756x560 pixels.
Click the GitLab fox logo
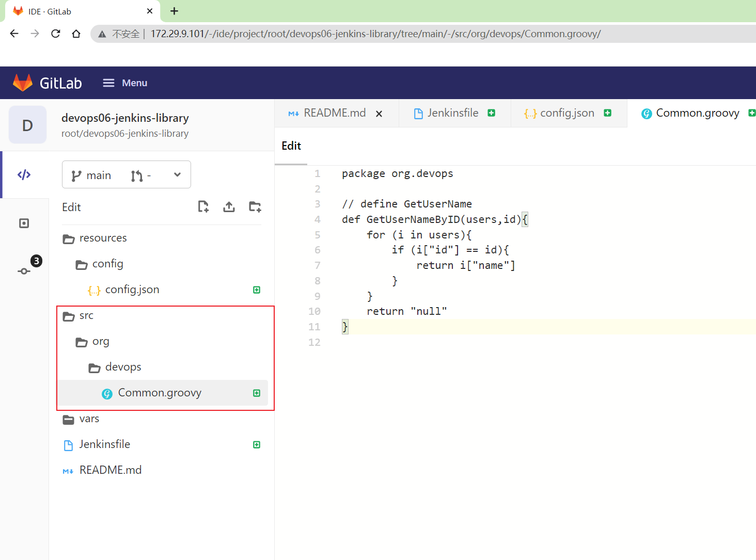23,83
